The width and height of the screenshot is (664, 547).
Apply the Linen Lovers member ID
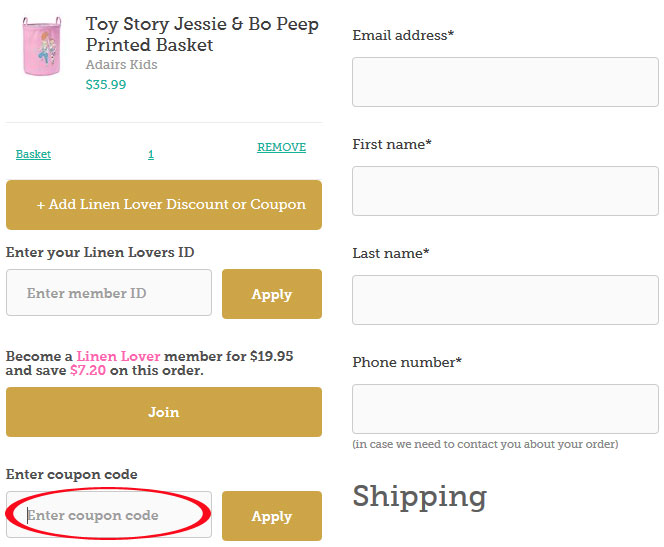(271, 294)
